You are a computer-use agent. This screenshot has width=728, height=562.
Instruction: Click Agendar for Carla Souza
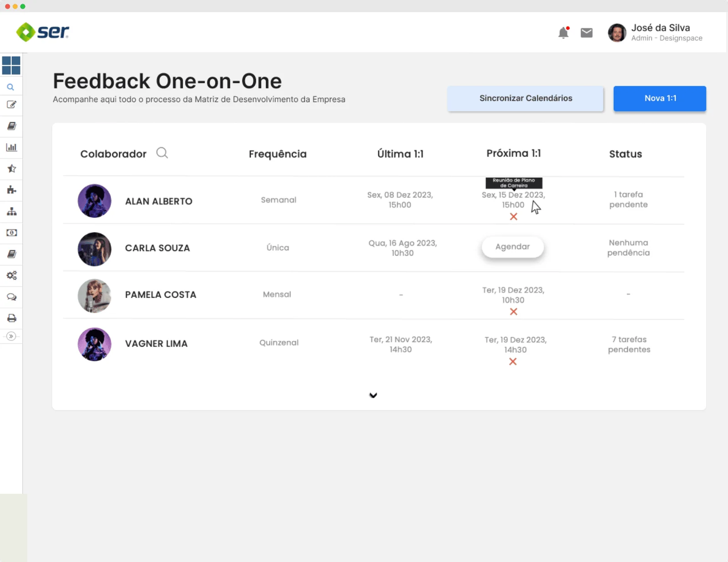pyautogui.click(x=512, y=247)
